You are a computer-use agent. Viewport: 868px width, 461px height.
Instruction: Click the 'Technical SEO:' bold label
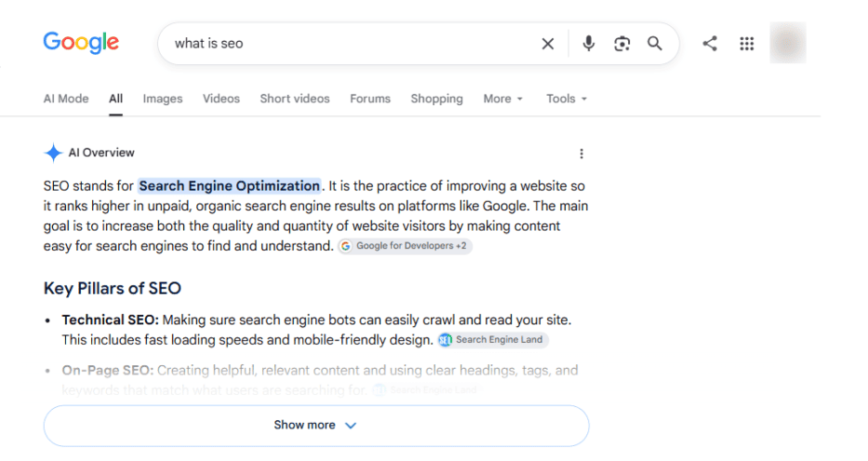[110, 320]
